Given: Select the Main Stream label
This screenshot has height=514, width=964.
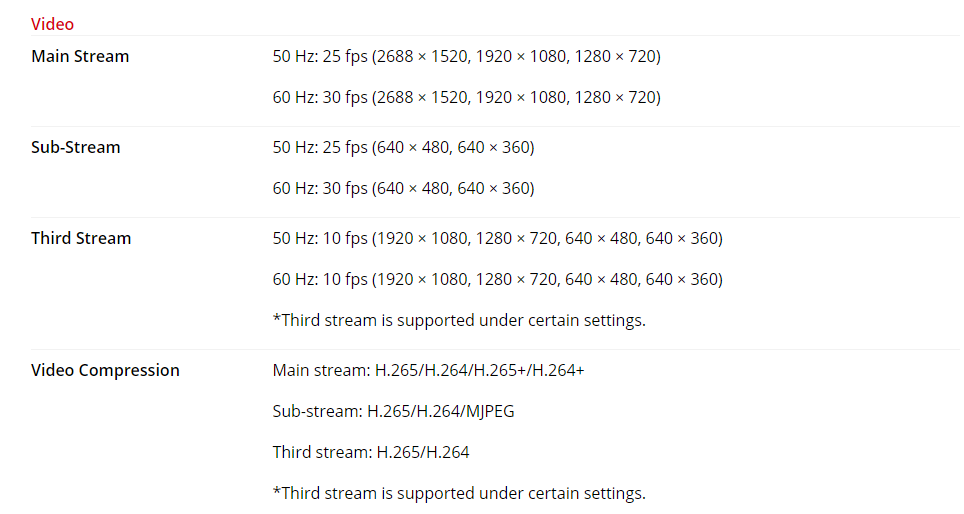Looking at the screenshot, I should tap(80, 56).
